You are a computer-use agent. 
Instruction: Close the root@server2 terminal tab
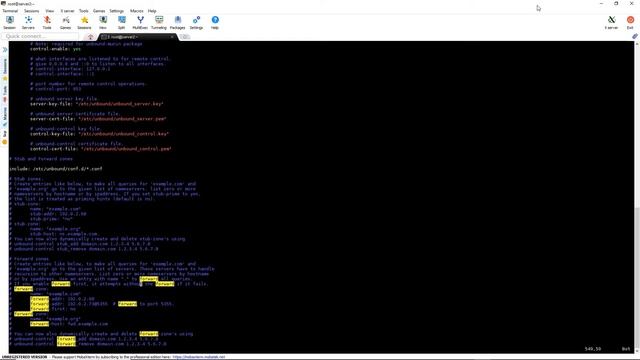click(x=172, y=37)
